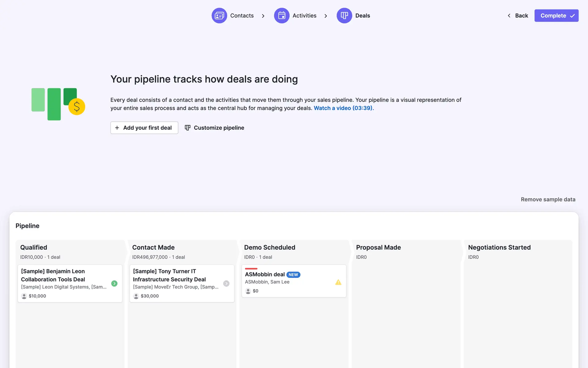The image size is (588, 368).
Task: Click chevron arrow after Activities step
Action: pyautogui.click(x=326, y=16)
